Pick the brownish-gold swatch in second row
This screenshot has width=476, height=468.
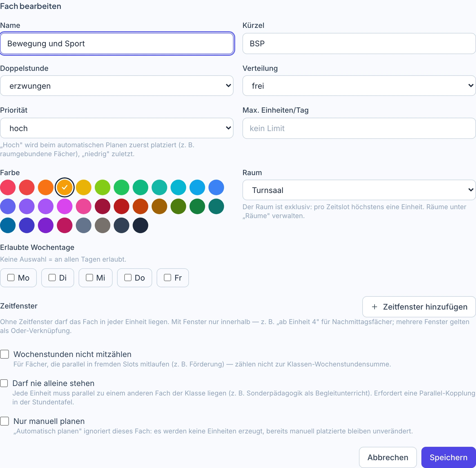pos(159,206)
